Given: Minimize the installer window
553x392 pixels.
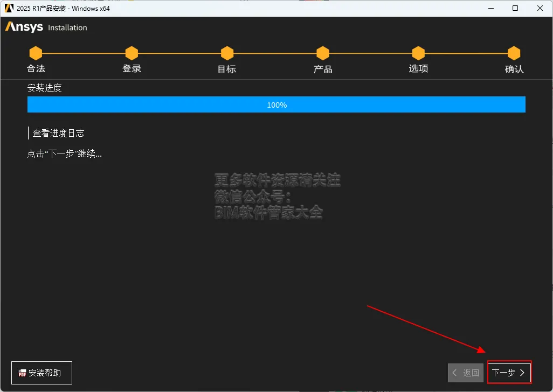Looking at the screenshot, I should [x=490, y=8].
